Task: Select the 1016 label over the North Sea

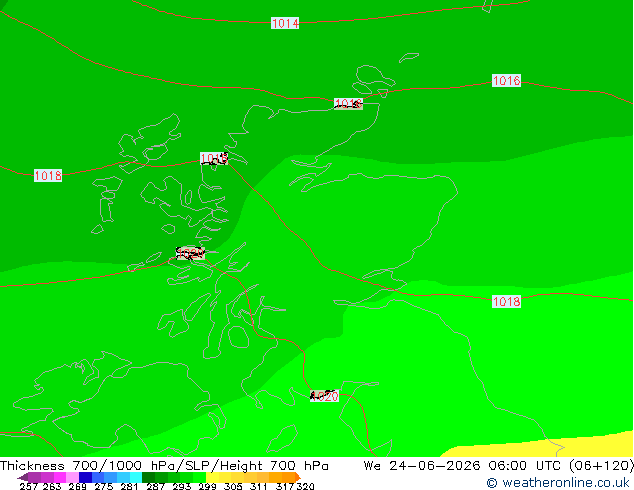Action: click(x=506, y=80)
